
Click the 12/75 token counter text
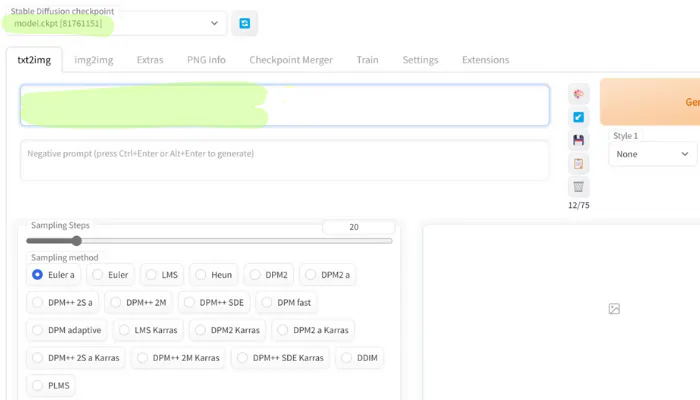click(579, 205)
